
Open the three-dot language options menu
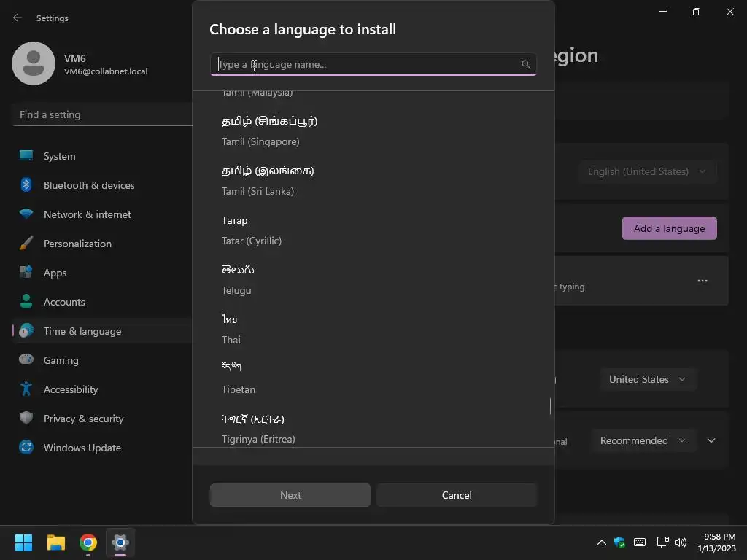(x=703, y=281)
